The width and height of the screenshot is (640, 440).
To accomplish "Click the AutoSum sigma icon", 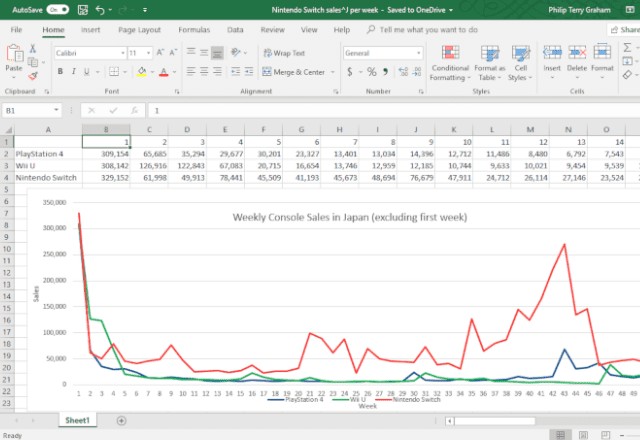I will [x=627, y=48].
